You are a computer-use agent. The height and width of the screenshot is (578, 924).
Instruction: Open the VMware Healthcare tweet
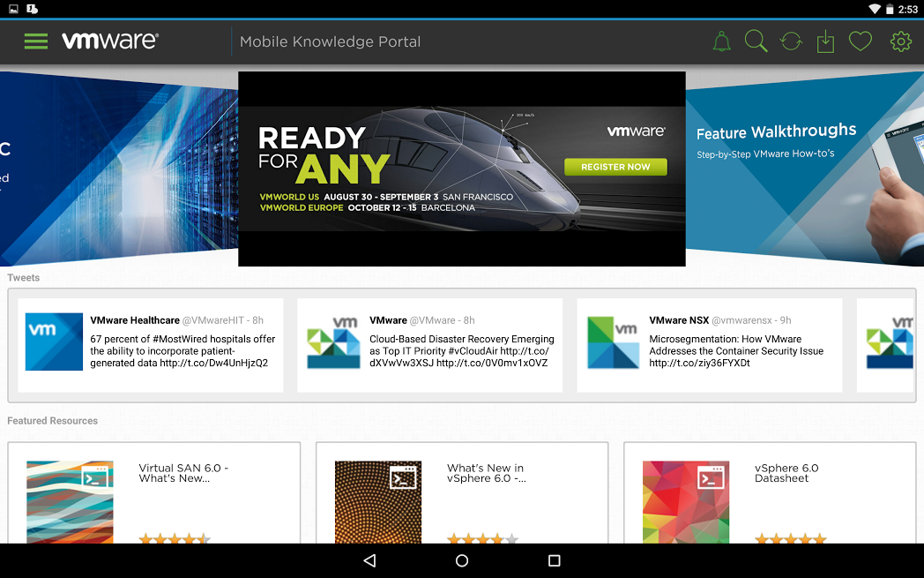[x=150, y=345]
